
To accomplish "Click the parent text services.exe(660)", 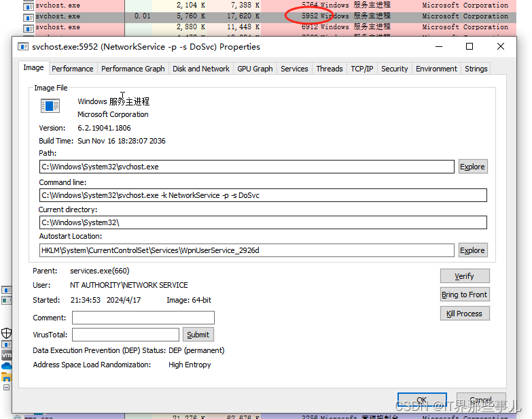I will pos(99,271).
